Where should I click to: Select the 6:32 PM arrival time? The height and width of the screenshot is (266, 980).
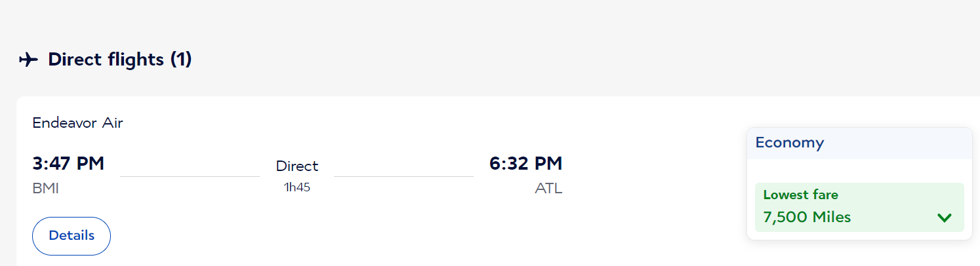(525, 163)
